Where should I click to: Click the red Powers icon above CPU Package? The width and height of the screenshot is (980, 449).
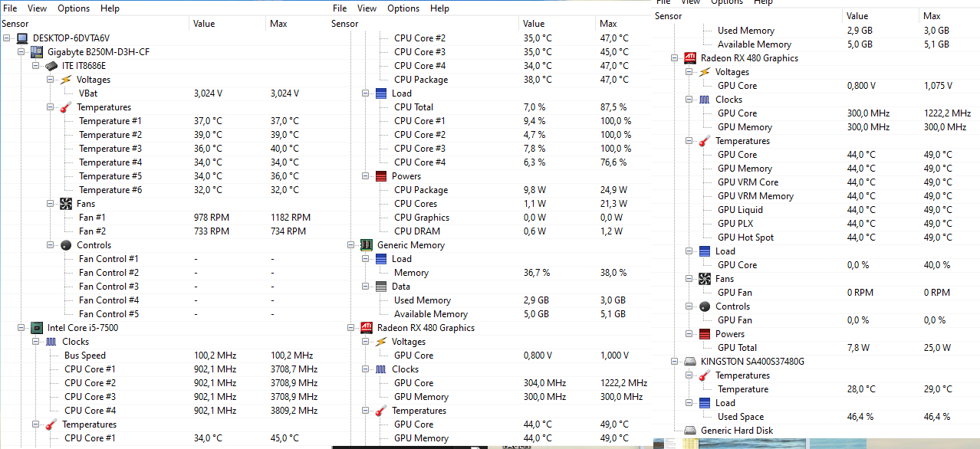pyautogui.click(x=381, y=176)
